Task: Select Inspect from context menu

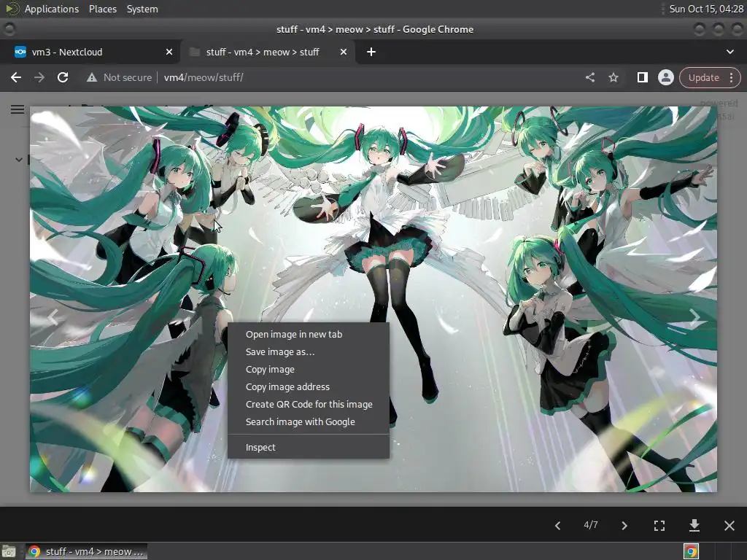Action: pyautogui.click(x=309, y=447)
